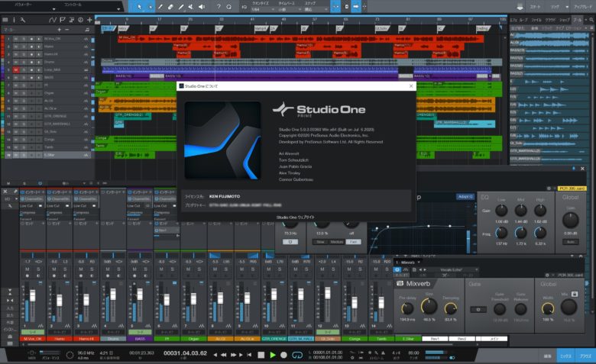This screenshot has width=596, height=364.
Task: Open the 編集 view tab
Action: pyautogui.click(x=547, y=356)
